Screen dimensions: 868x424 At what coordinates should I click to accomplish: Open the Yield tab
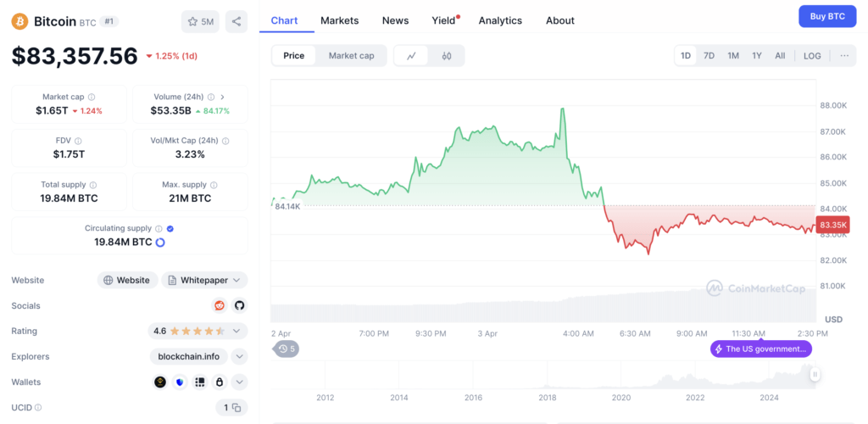point(444,20)
